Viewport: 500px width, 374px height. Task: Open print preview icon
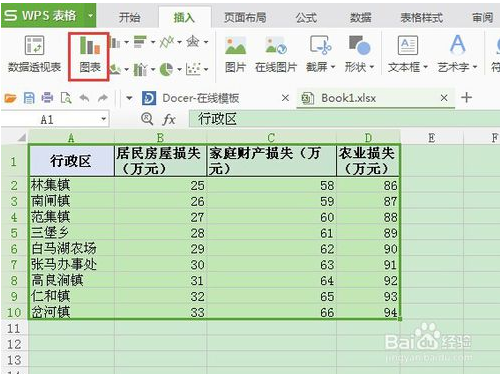click(x=66, y=98)
